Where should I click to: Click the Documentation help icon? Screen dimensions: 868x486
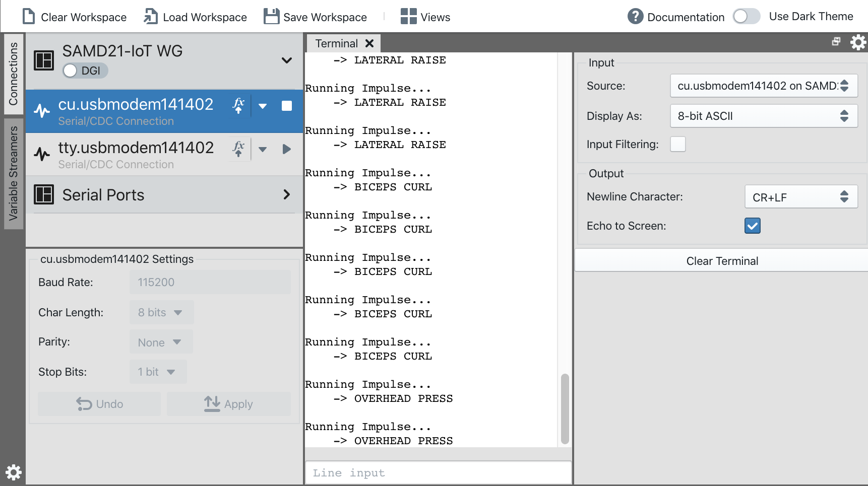point(635,17)
